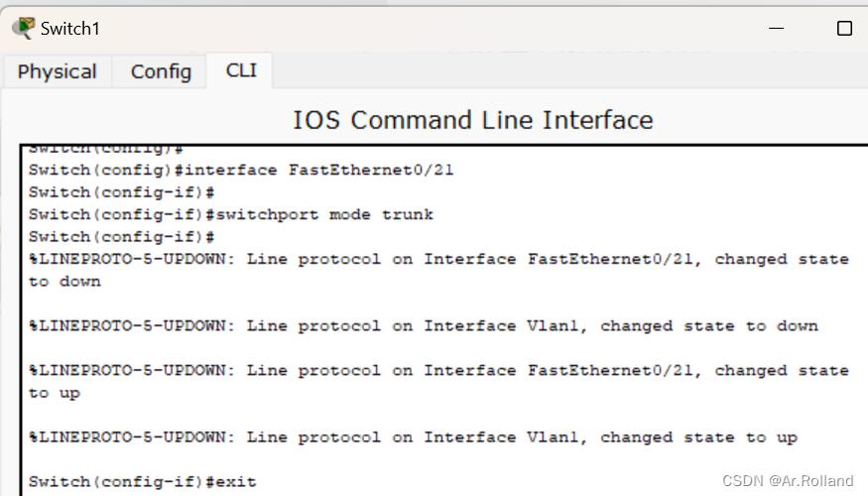Screen dimensions: 868x496
Task: Click the empty prompt above switchport command
Action: 122,192
